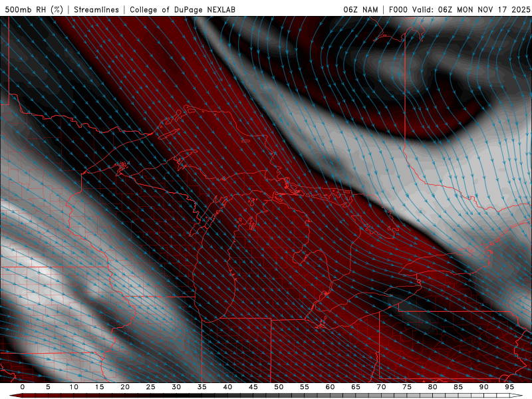532x399 pixels.
Task: Select the "06Z NAM" model run label
Action: coord(360,9)
